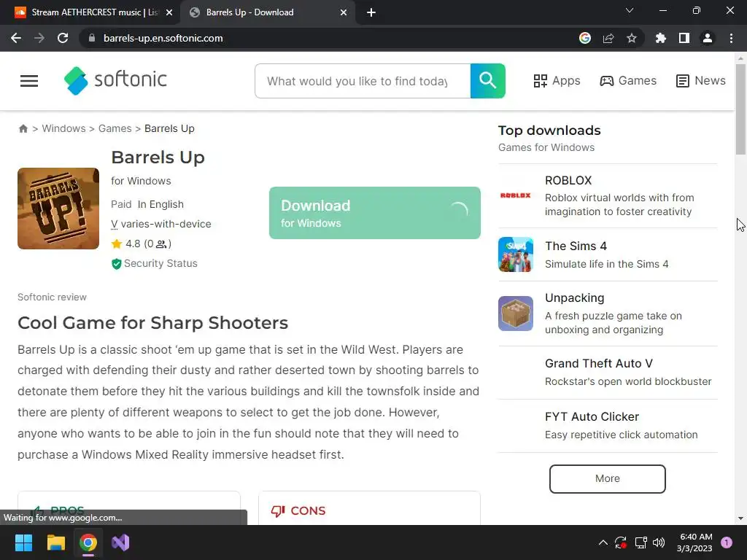Open The Sims 4 entry
This screenshot has height=560, width=747.
point(608,254)
